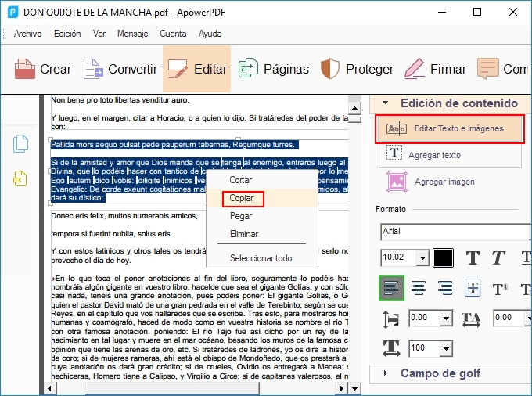Viewport: 532px width, 396px height.
Task: Open the horizontal scale 100 dropdown
Action: pyautogui.click(x=446, y=349)
